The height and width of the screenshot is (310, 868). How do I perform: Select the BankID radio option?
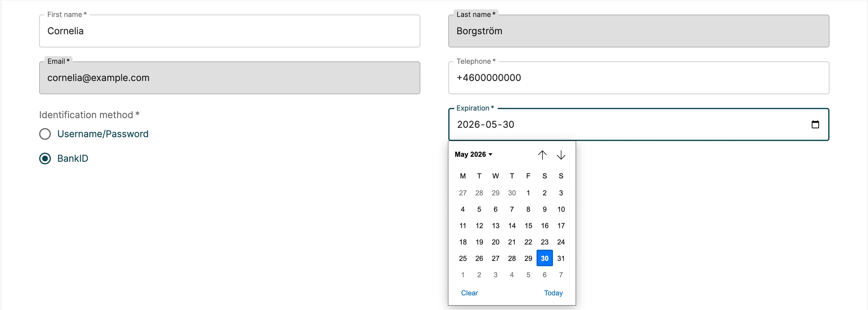pos(45,158)
